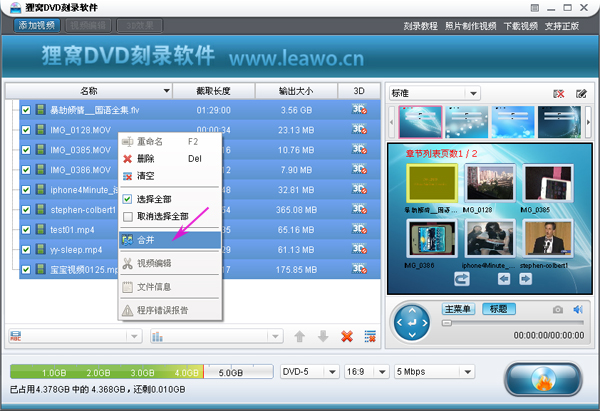Go to next chapter page in preview
The height and width of the screenshot is (411, 600).
[525, 279]
